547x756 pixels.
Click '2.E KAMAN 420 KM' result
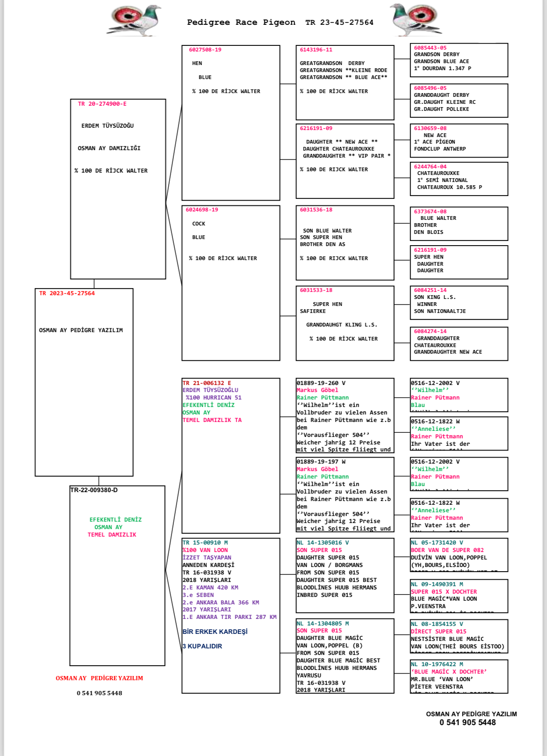coord(210,588)
